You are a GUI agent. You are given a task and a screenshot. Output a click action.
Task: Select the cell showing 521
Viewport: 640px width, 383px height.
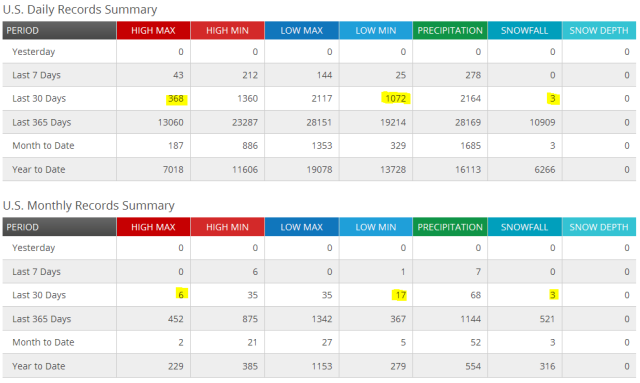(x=525, y=319)
